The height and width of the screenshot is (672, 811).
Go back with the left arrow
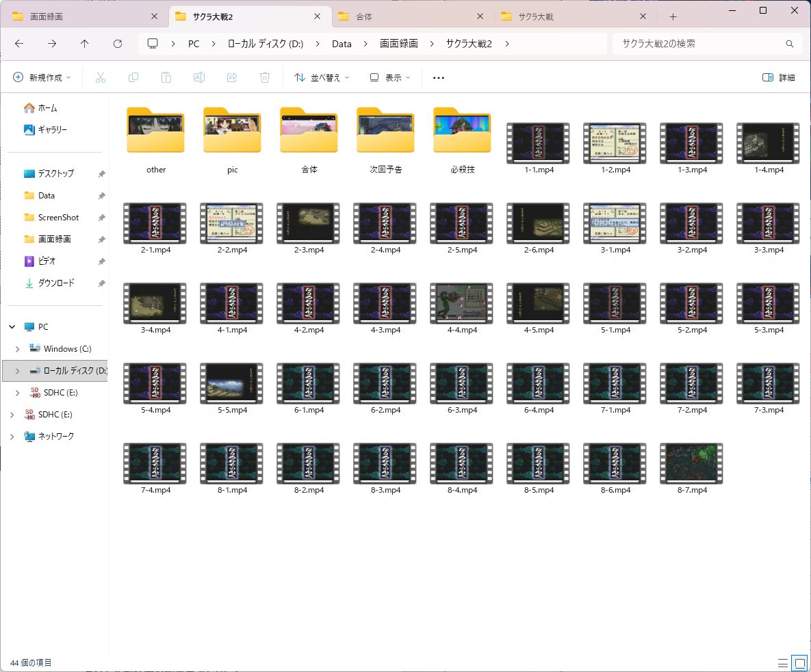[19, 44]
